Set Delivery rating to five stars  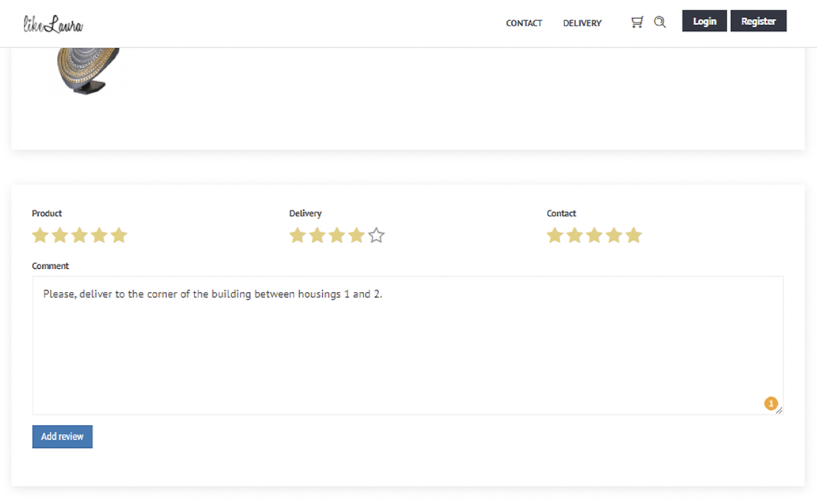pos(376,235)
